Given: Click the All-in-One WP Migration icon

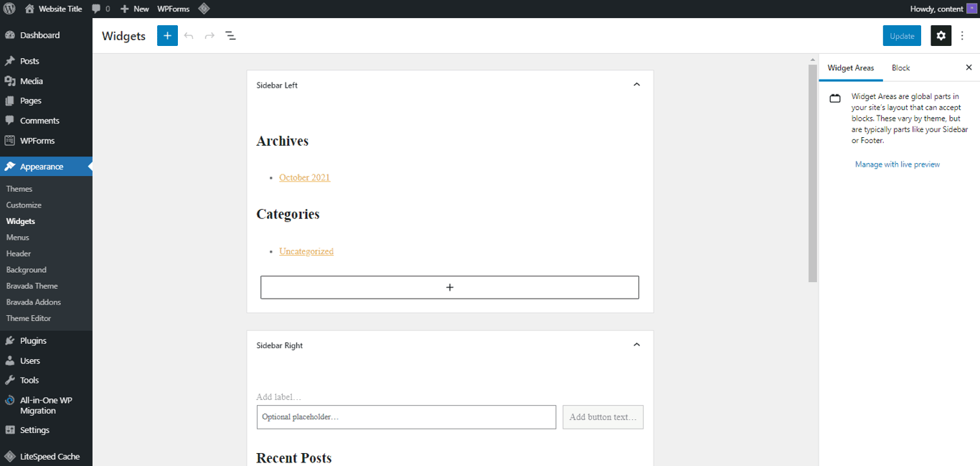Looking at the screenshot, I should coord(10,399).
